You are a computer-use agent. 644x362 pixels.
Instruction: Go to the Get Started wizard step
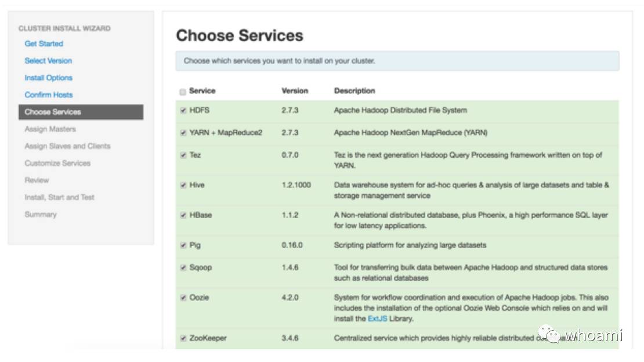pos(44,44)
